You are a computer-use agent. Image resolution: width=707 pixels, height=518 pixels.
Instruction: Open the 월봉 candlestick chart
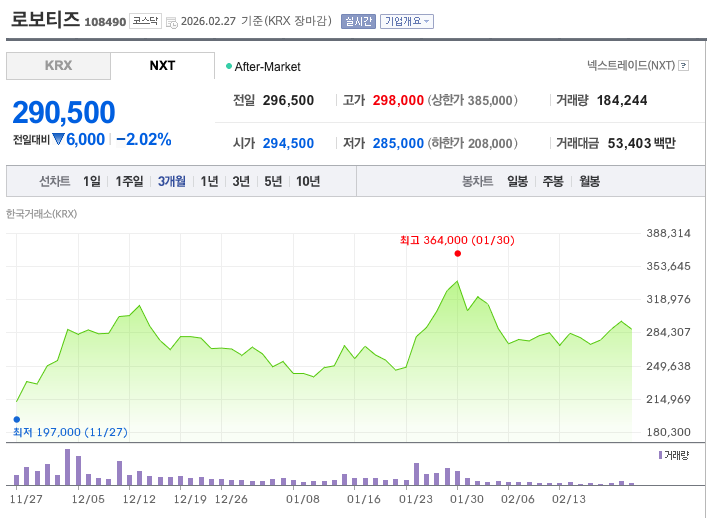coord(589,181)
